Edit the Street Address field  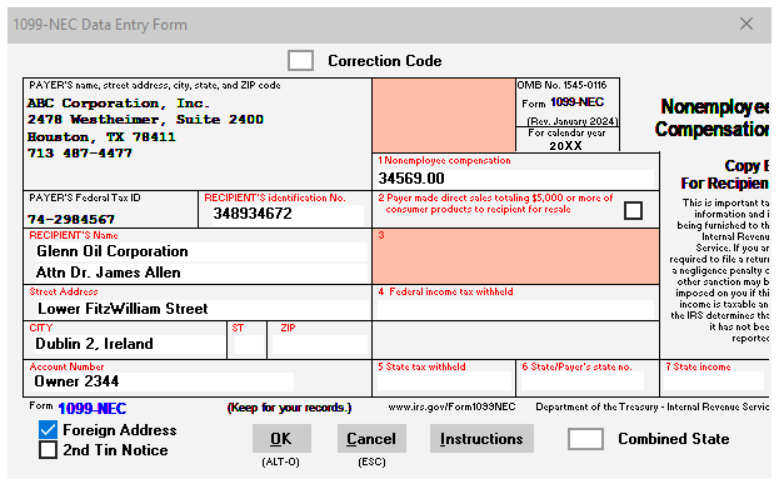198,309
